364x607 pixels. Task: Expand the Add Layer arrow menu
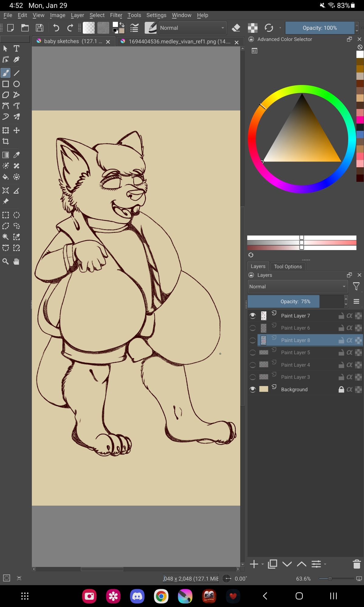[x=263, y=564]
